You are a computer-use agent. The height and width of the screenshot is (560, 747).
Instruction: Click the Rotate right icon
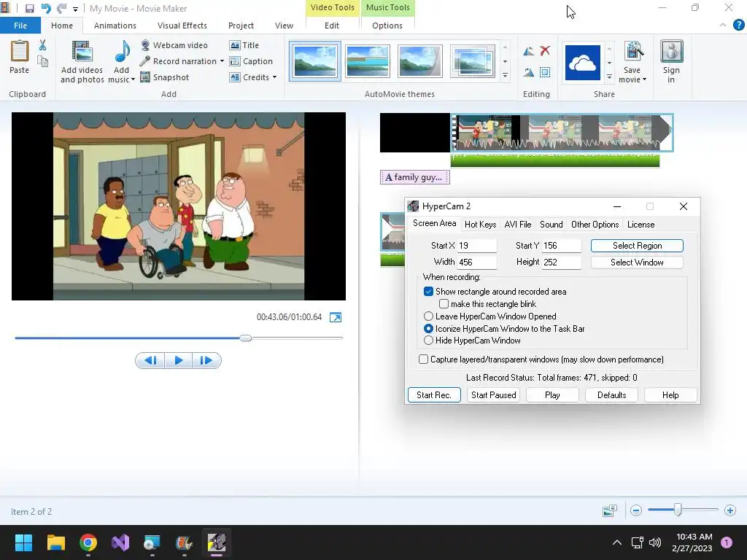(528, 72)
